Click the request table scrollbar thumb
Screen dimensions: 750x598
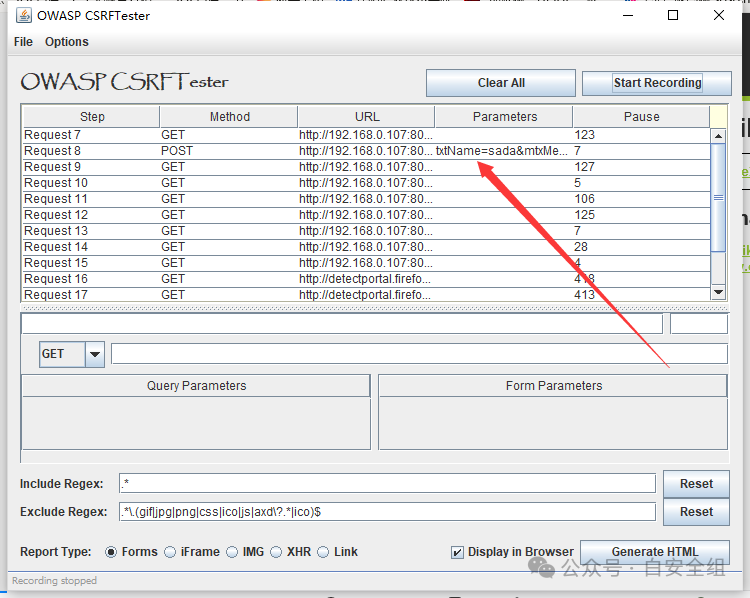pyautogui.click(x=718, y=198)
